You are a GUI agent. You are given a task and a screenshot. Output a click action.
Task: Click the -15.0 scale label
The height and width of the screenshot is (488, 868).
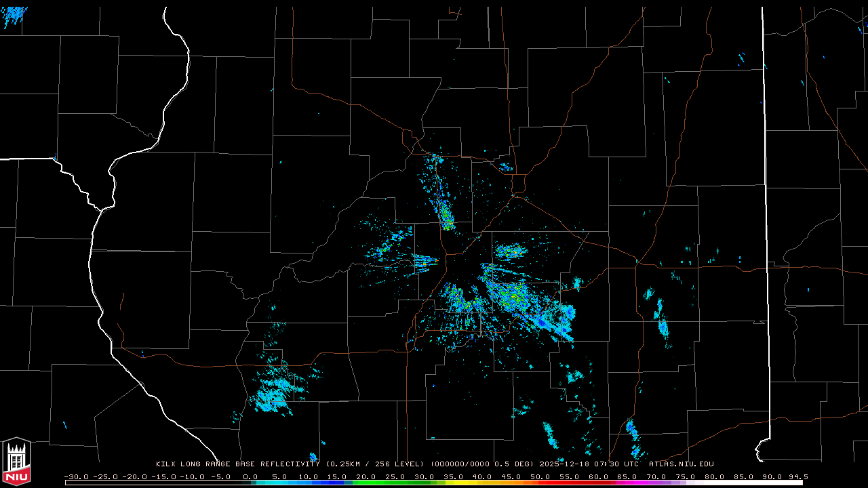coord(163,476)
